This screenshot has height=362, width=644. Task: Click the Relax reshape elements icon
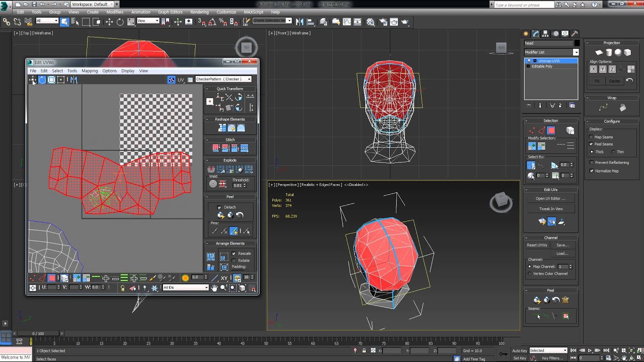[241, 128]
